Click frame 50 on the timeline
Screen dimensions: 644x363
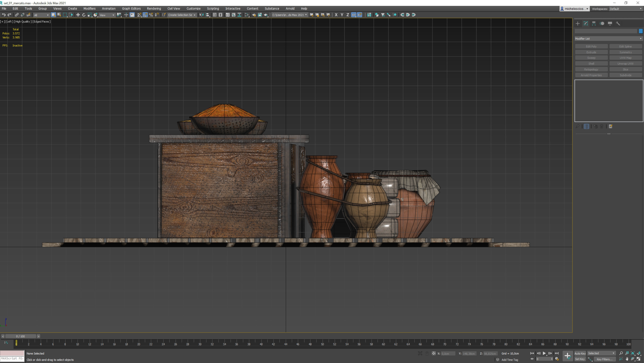[322, 344]
